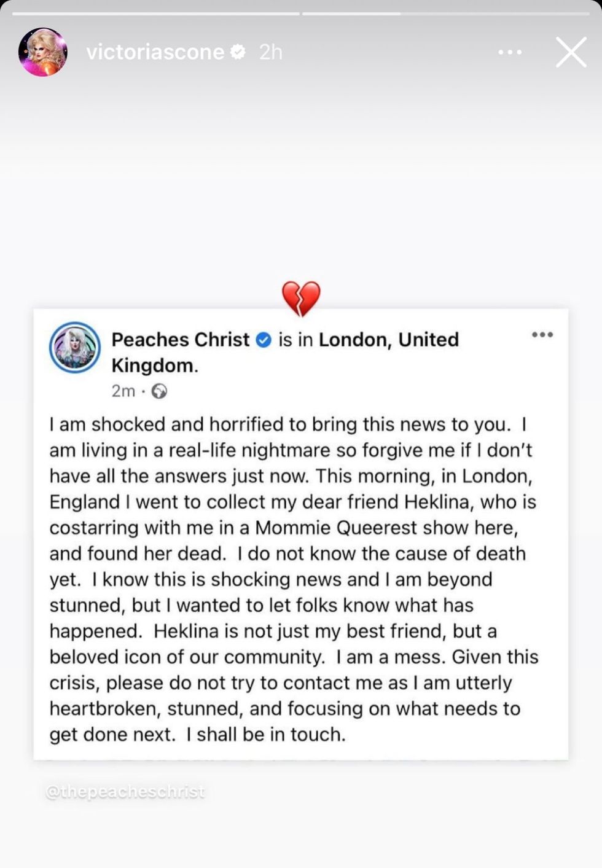Screen dimensions: 602x868
Task: Click Peaches Christ's blue verified checkmark
Action: coord(264,340)
